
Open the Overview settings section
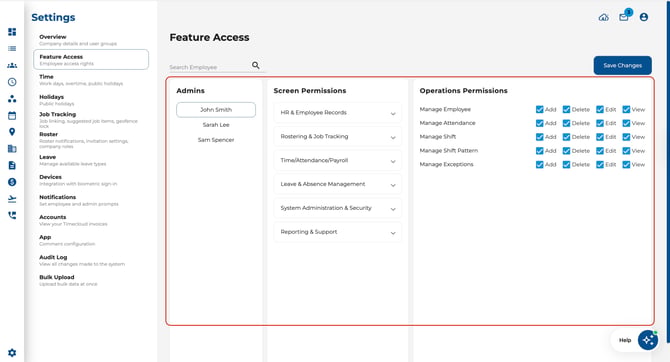[78, 40]
